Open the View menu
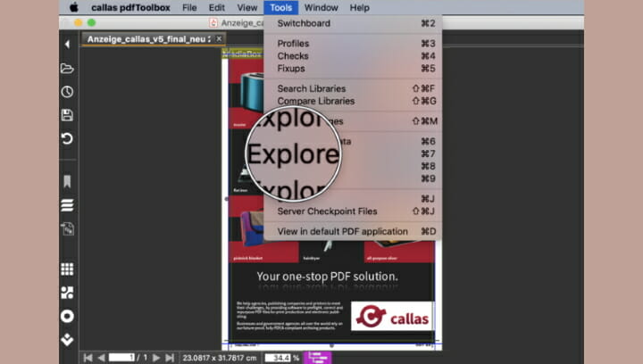643x364 pixels. coord(246,7)
